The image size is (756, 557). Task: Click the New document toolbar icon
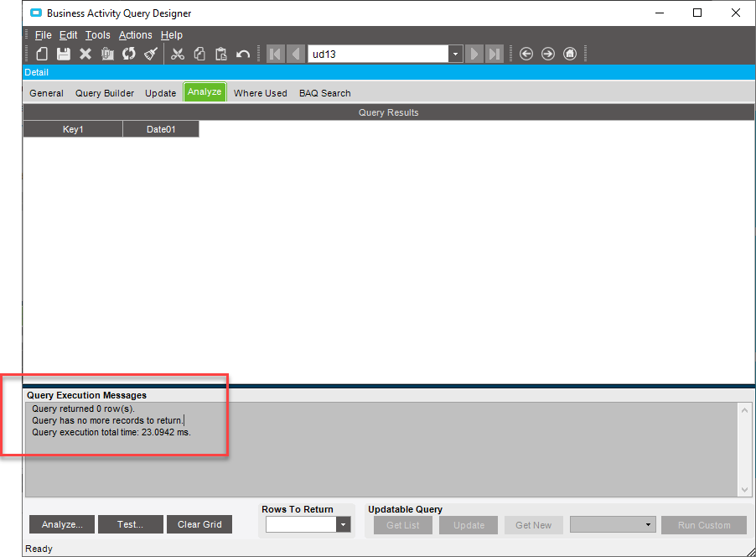coord(42,54)
